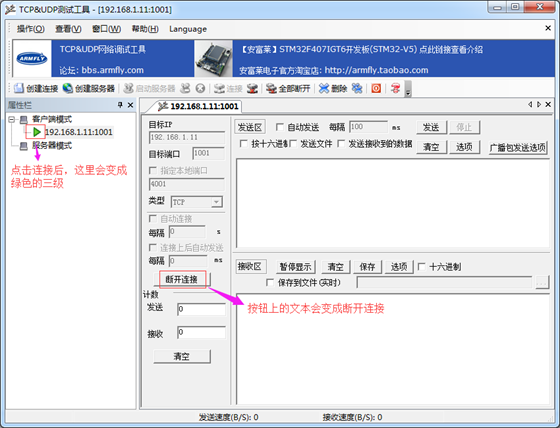Click the greyed 停止 button
Image resolution: width=560 pixels, height=428 pixels.
464,127
